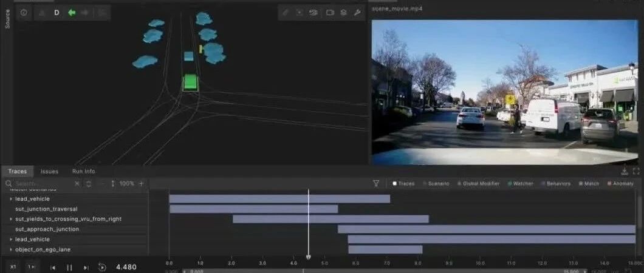Viewport: 644px width, 273px height.
Task: Toggle the Traces legend filter
Action: (x=403, y=184)
